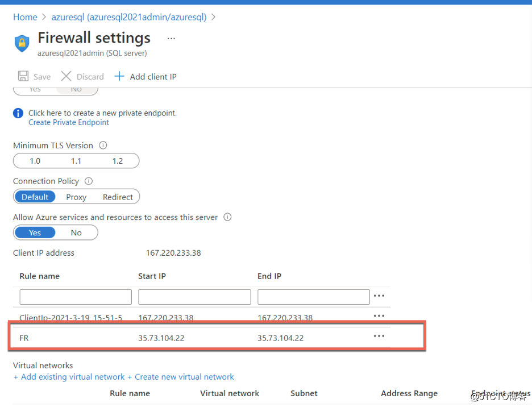Screen dimensions: 532x407
Task: Click FR rule Start IP 35.73.104.22
Action: (x=161, y=338)
